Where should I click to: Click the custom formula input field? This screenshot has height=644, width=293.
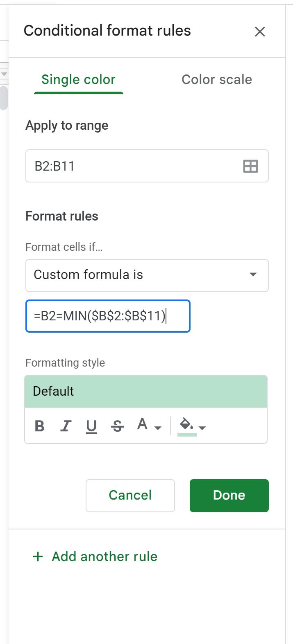pos(108,316)
